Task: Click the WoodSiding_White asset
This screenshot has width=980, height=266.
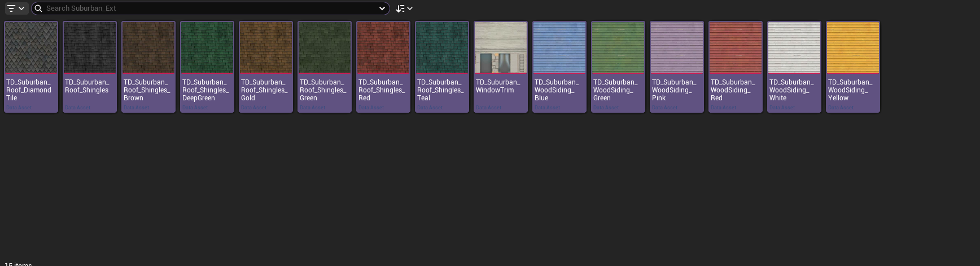Action: pyautogui.click(x=794, y=48)
